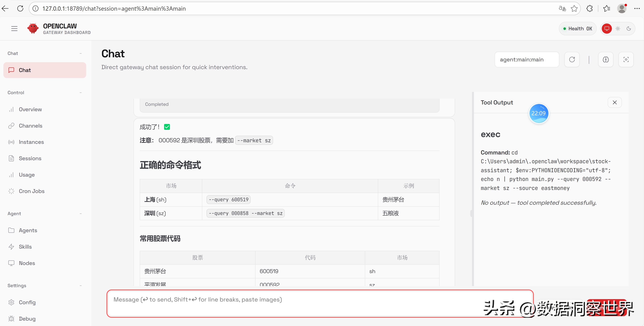Image resolution: width=644 pixels, height=326 pixels.
Task: Toggle focus mode icon
Action: tap(626, 59)
